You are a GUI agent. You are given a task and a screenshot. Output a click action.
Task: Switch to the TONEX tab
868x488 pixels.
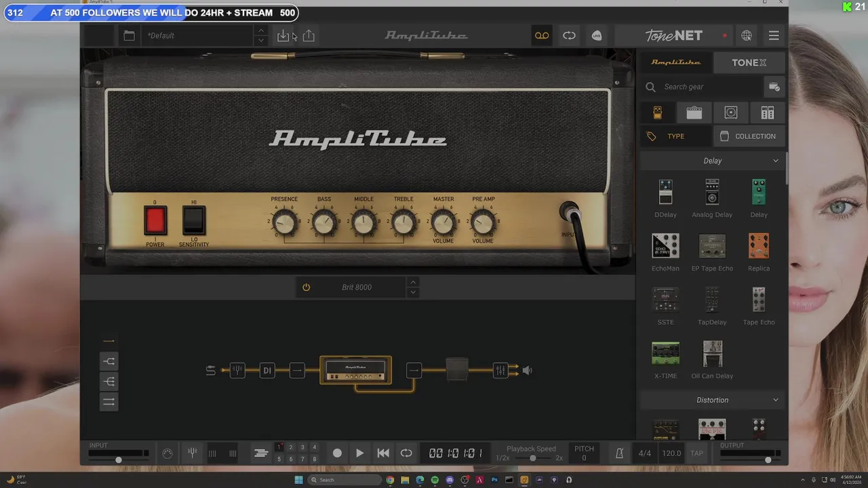click(749, 62)
